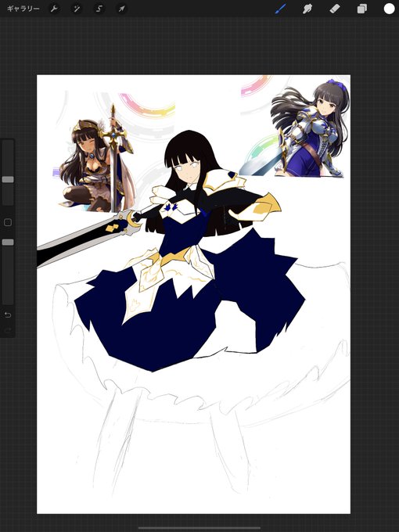Tap the square modify button in sidebar

click(x=8, y=222)
